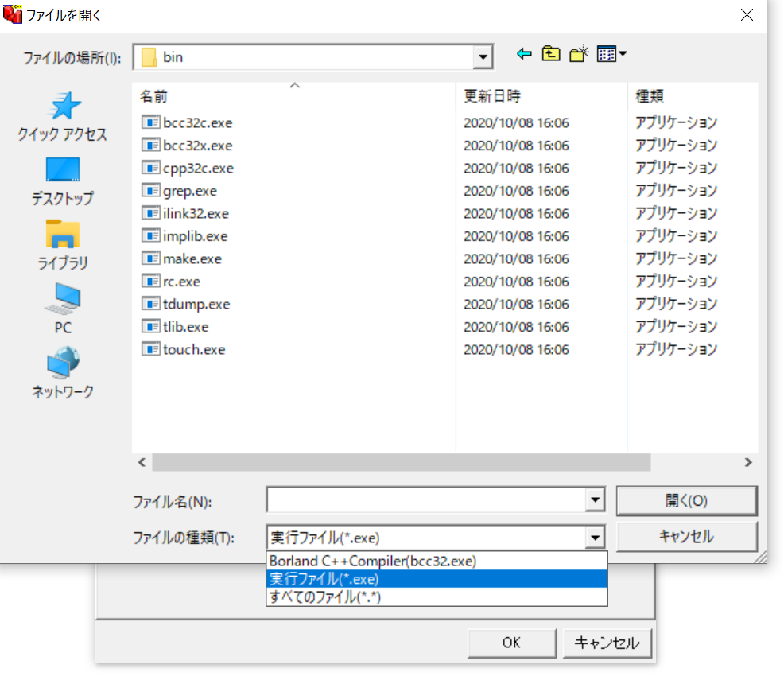Go up one folder level
784x684 pixels.
click(x=550, y=54)
